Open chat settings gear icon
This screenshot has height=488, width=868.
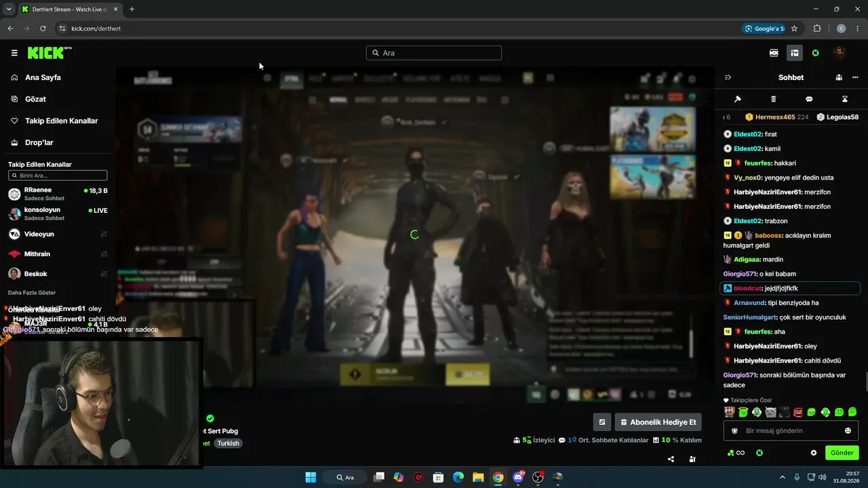(x=814, y=453)
